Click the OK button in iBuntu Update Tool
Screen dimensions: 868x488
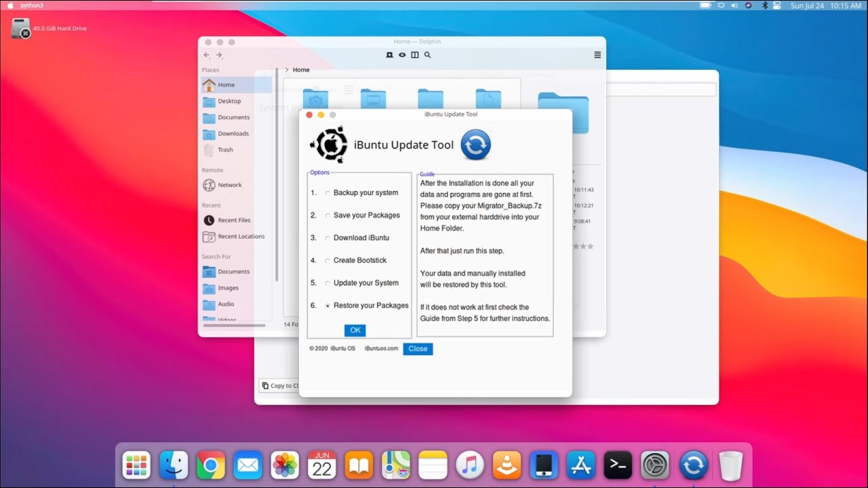(x=355, y=330)
